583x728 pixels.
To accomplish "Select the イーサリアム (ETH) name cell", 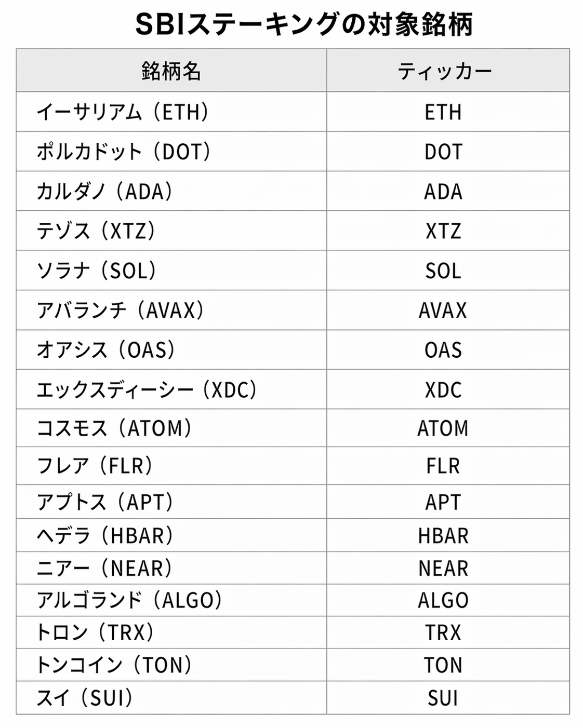I will coord(123,112).
